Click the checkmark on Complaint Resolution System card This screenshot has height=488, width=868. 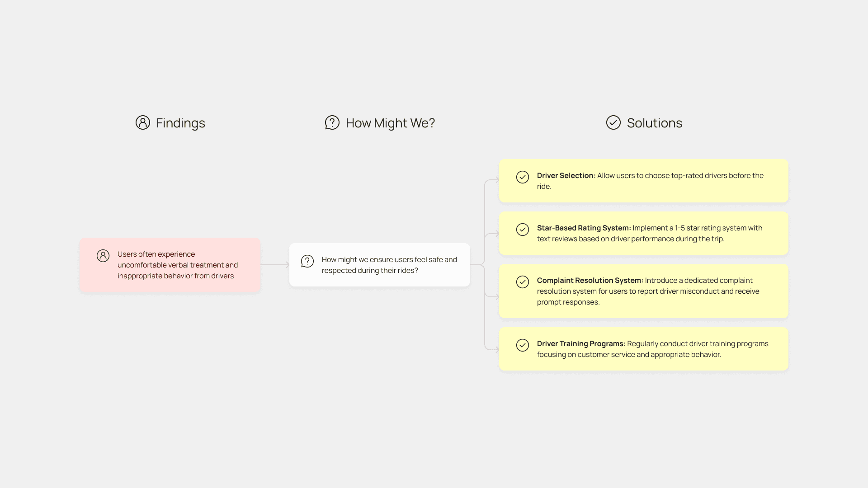coord(523,282)
